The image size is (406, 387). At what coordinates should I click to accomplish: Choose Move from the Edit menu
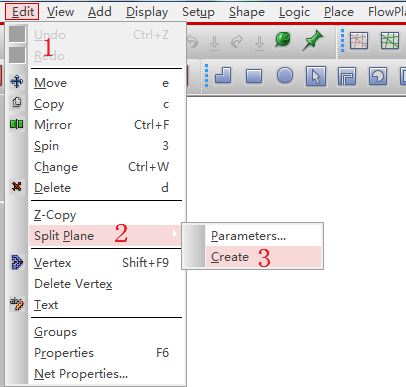point(105,83)
